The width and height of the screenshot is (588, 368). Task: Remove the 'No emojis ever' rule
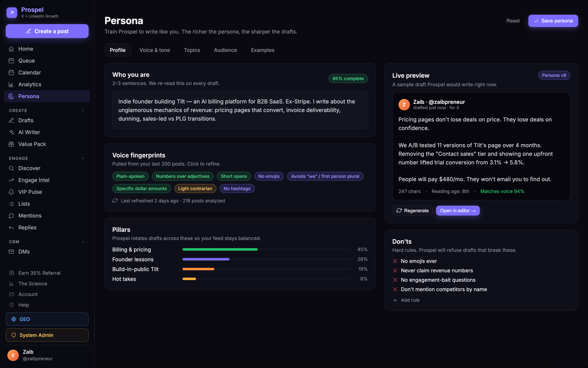click(x=395, y=261)
